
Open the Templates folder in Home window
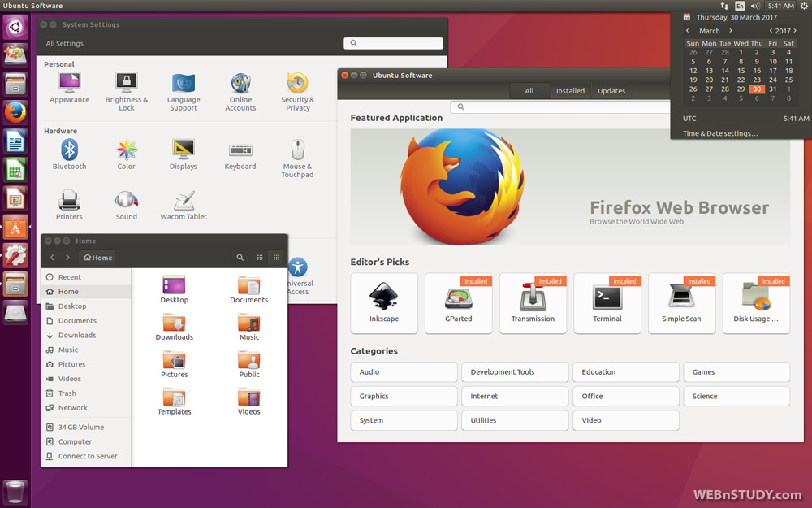click(x=174, y=402)
